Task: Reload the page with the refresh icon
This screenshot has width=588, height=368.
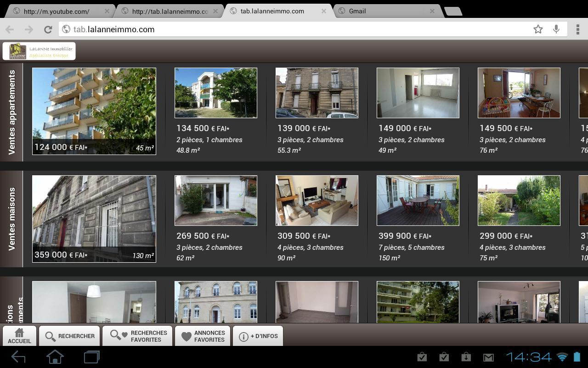Action: tap(48, 29)
